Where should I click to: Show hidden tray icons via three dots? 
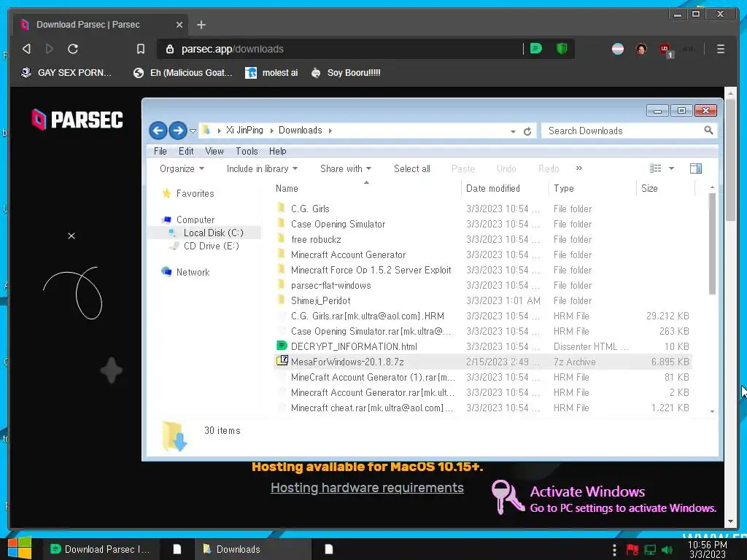point(614,550)
